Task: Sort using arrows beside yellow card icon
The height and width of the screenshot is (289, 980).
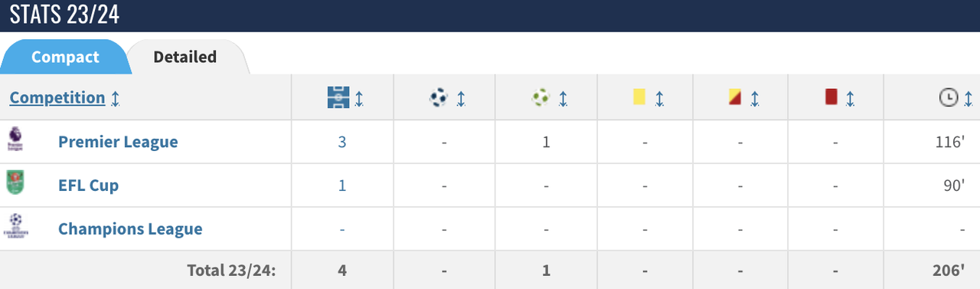Action: (x=659, y=98)
